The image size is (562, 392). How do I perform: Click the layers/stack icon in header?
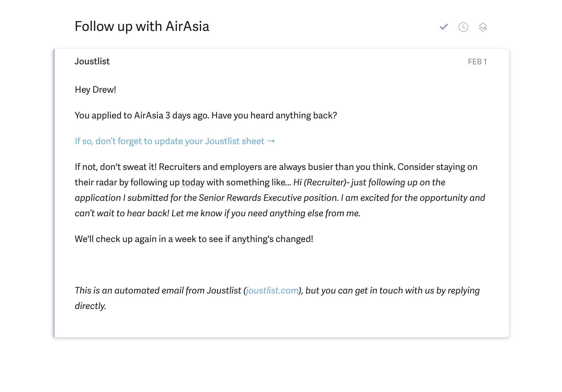[x=482, y=27]
